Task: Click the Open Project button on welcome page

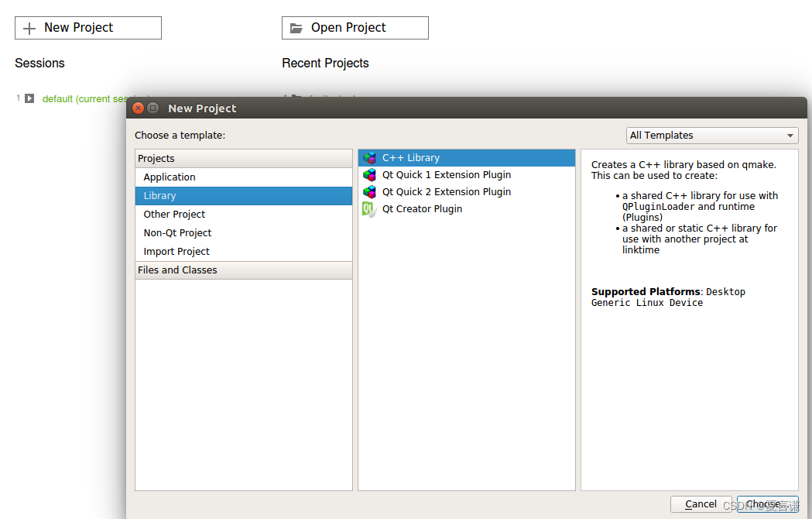Action: point(355,28)
